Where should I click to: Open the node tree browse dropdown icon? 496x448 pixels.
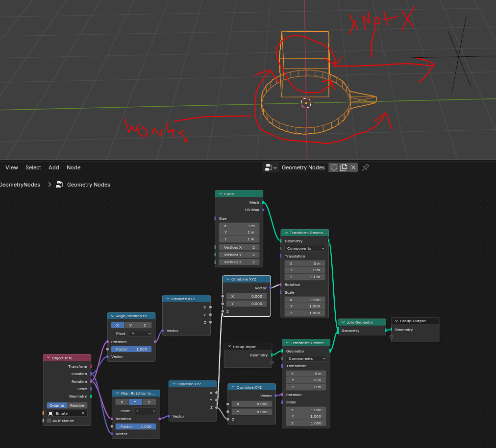271,167
